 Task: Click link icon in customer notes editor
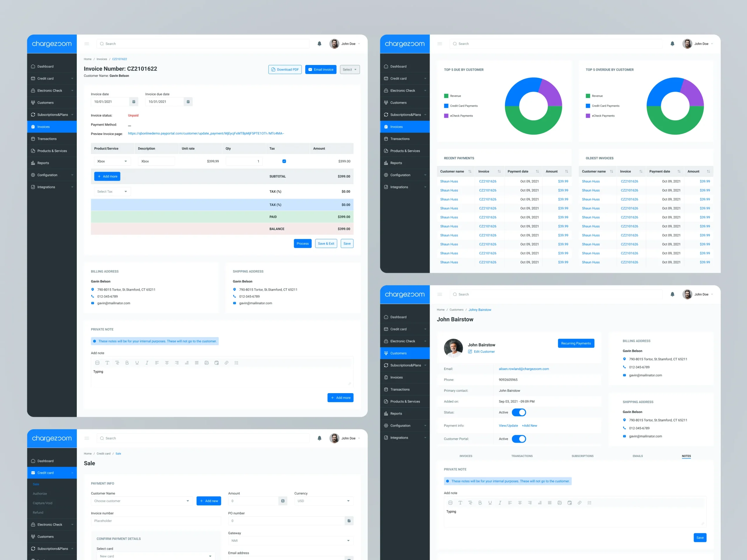(x=580, y=503)
